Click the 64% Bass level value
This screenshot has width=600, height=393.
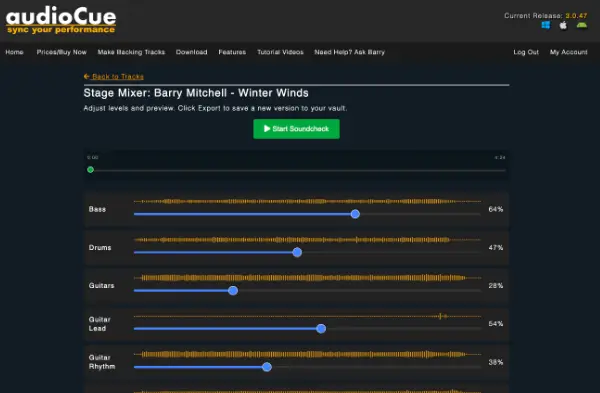[x=496, y=209]
